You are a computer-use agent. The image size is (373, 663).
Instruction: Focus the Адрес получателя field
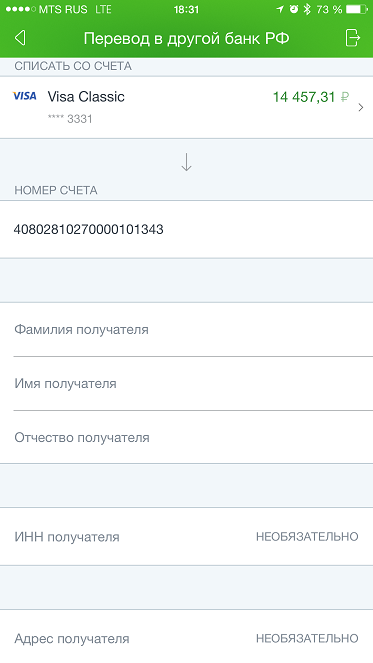(x=186, y=638)
